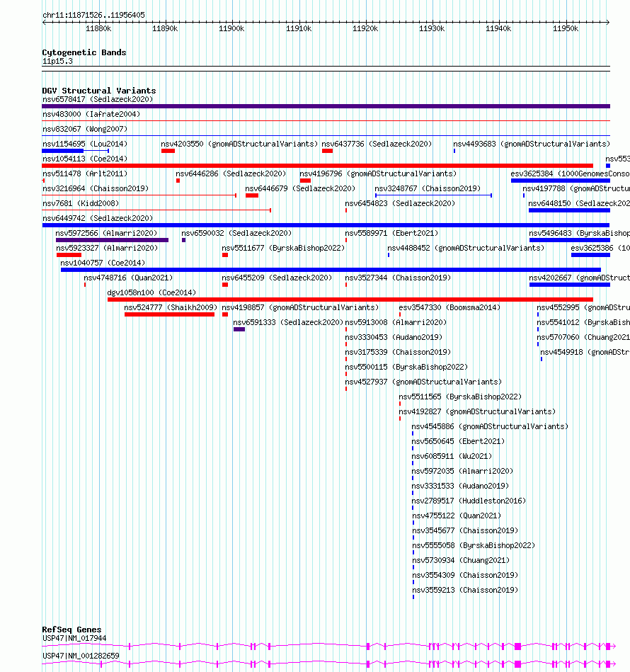
Task: Click the blue nsv3248767 Chaisson2019 span
Action: (433, 195)
